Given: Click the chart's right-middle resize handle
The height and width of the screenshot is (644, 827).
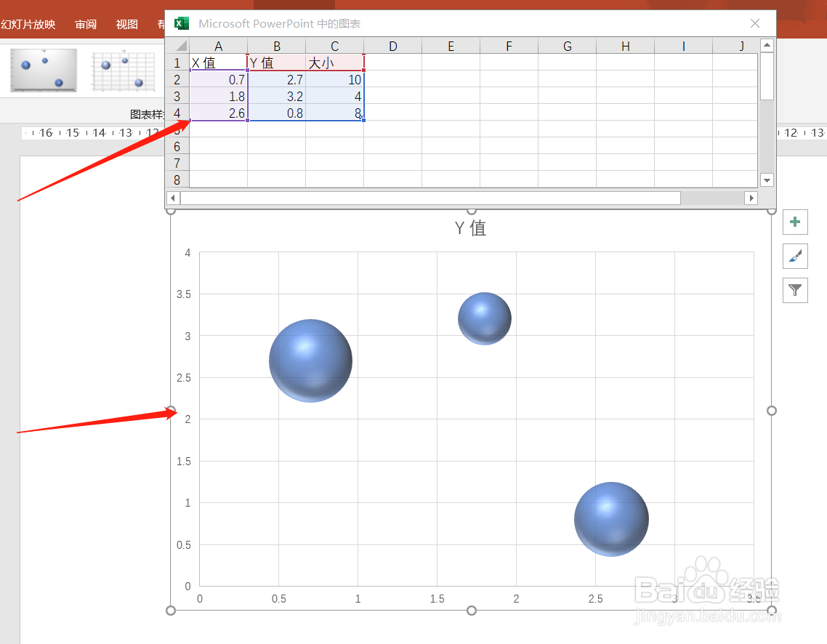Looking at the screenshot, I should coord(772,411).
